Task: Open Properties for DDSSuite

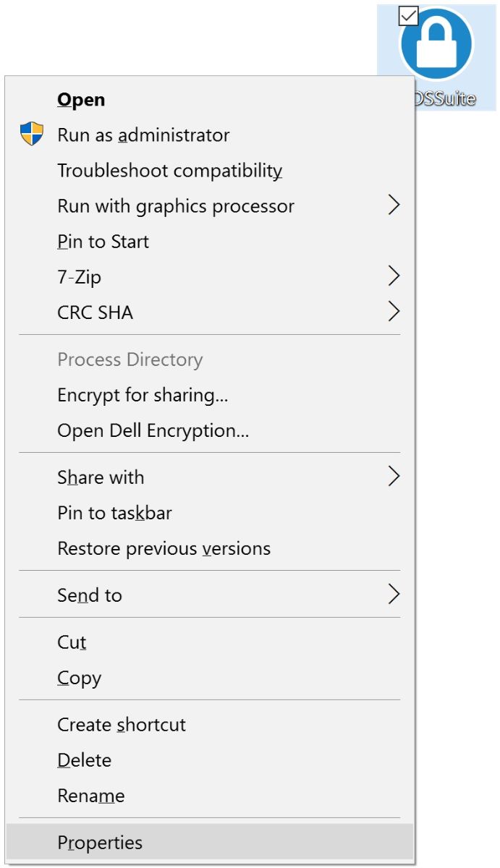Action: pyautogui.click(x=99, y=842)
